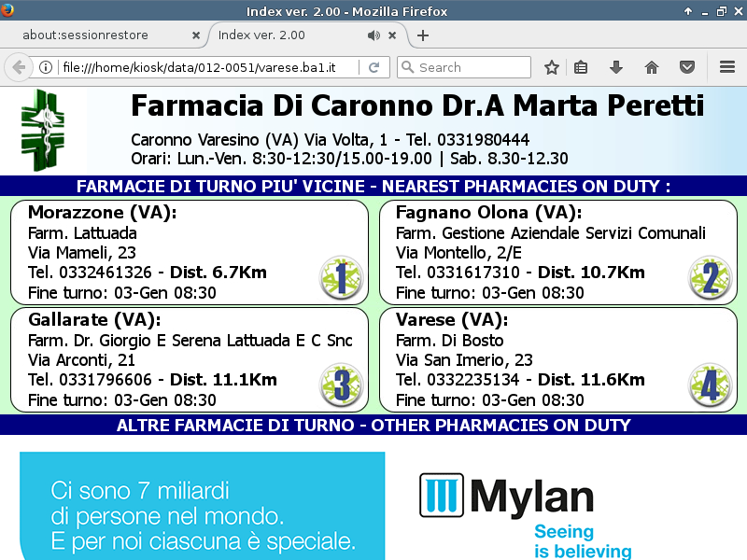
Task: Close the about:sessionrestore tab
Action: pos(196,35)
